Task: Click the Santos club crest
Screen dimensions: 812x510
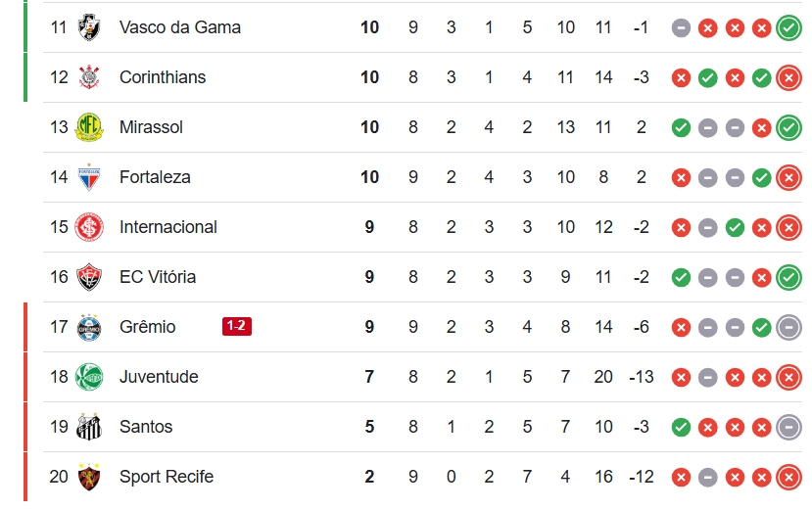Action: 89,427
